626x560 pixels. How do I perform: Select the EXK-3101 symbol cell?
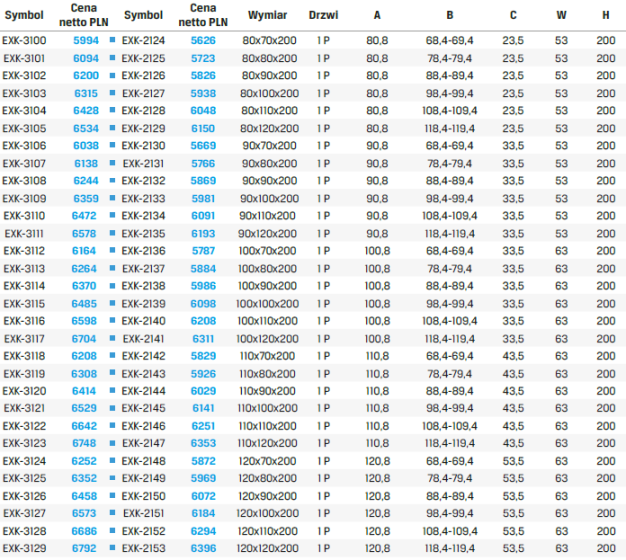point(24,58)
